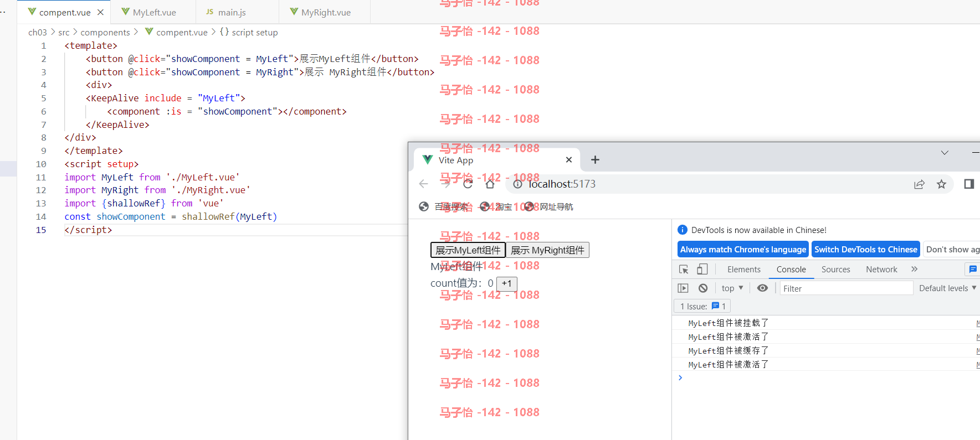Go back in the browser
980x440 pixels.
click(424, 184)
